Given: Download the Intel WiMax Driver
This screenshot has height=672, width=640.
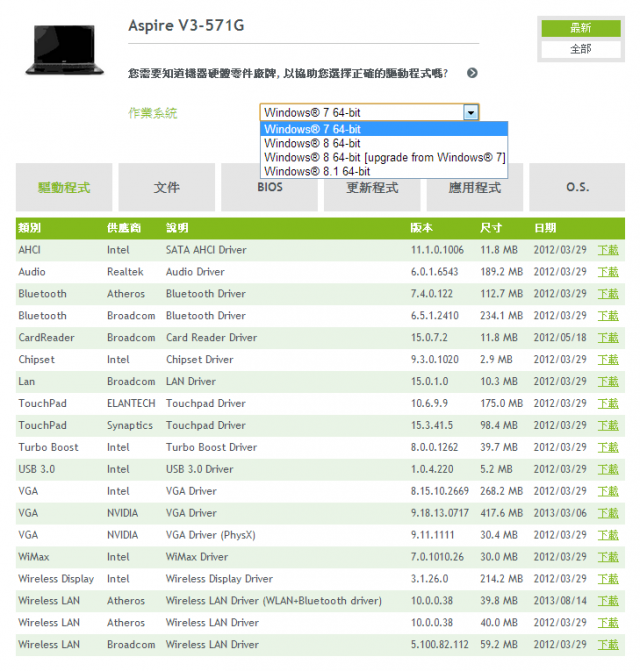Looking at the screenshot, I should [x=608, y=557].
